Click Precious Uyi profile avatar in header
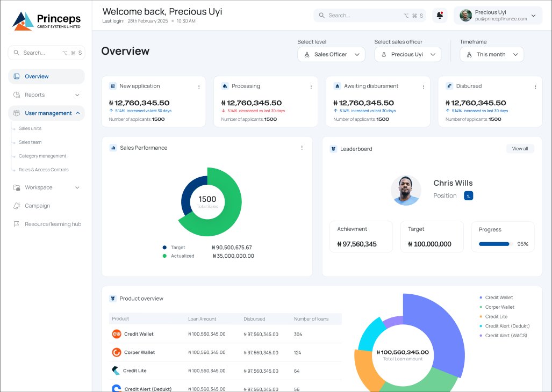 (466, 16)
